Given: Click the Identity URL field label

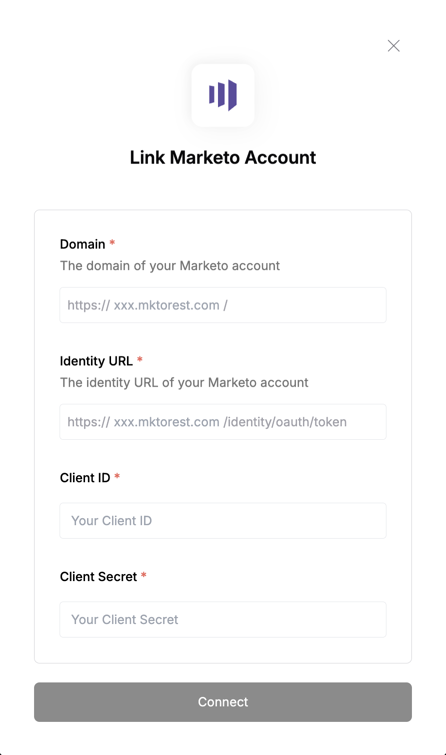Looking at the screenshot, I should tap(96, 361).
